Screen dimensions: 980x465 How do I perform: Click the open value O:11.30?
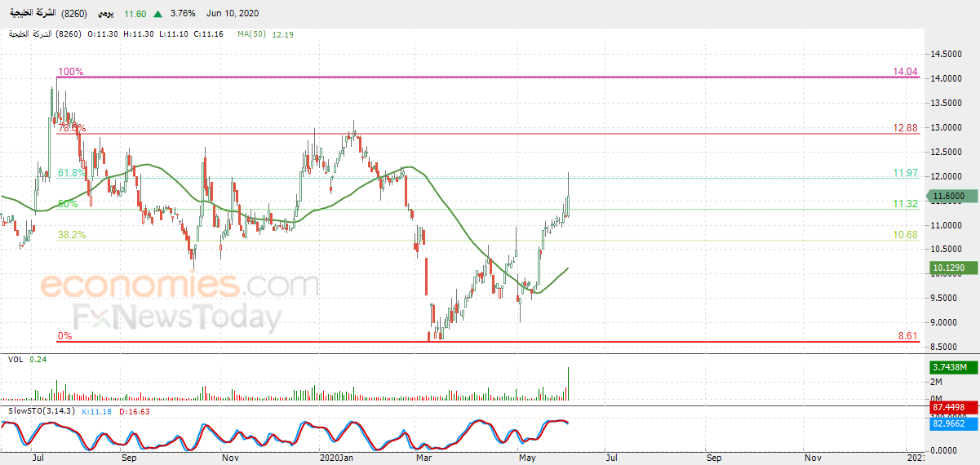point(102,34)
